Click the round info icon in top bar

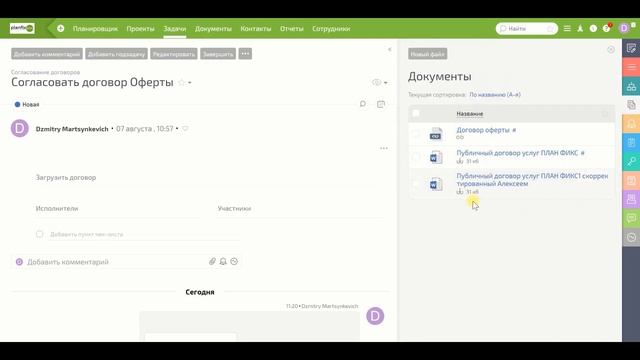click(x=593, y=29)
